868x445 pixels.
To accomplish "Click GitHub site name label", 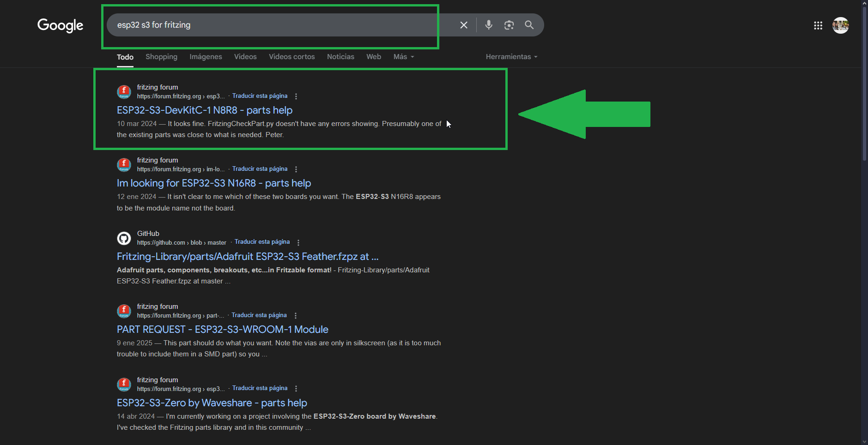I will point(148,234).
